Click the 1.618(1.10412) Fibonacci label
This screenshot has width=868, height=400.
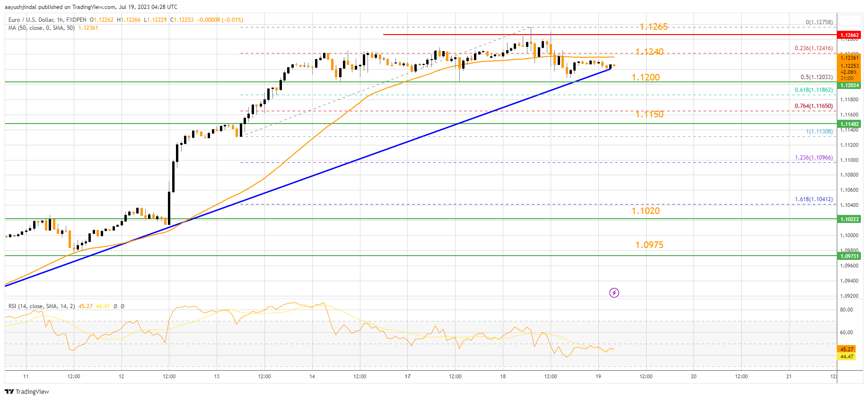click(814, 199)
